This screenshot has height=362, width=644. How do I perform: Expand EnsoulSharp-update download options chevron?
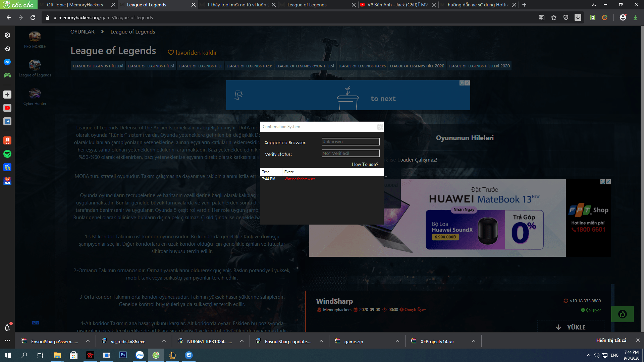321,341
